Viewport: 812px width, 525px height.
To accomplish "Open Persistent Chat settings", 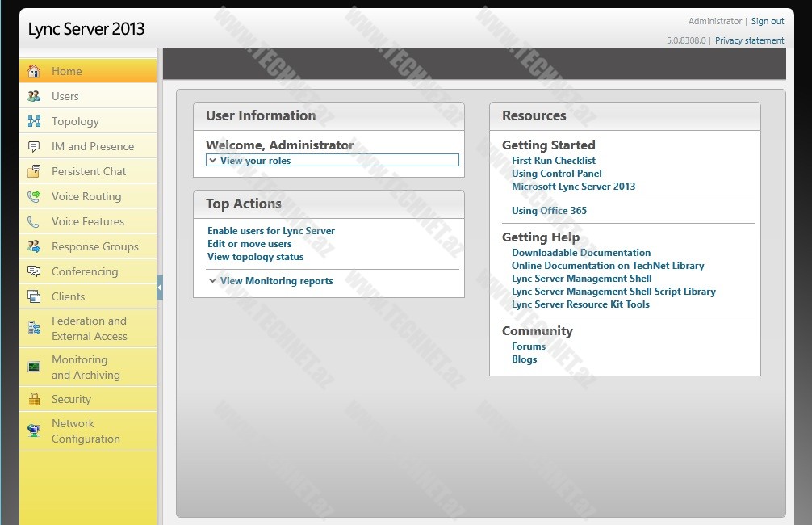I will pyautogui.click(x=89, y=171).
